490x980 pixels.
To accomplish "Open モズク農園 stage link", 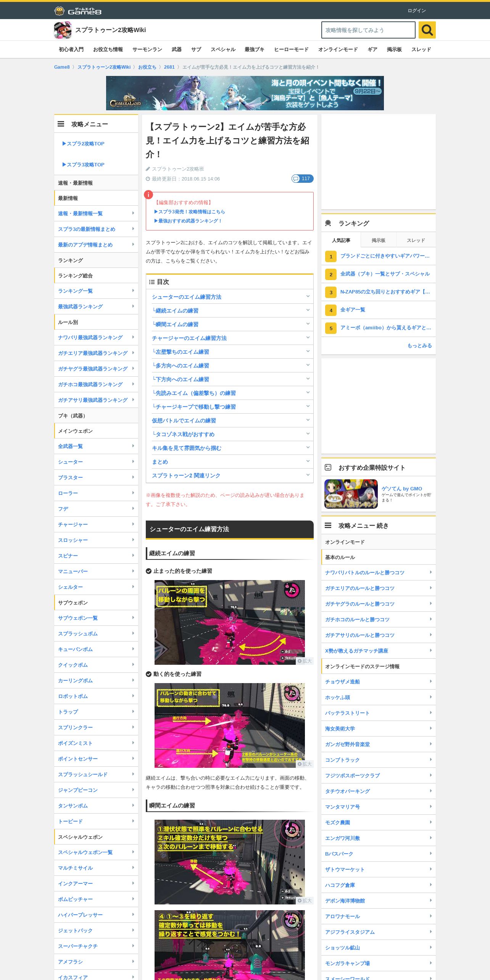I will (x=379, y=822).
